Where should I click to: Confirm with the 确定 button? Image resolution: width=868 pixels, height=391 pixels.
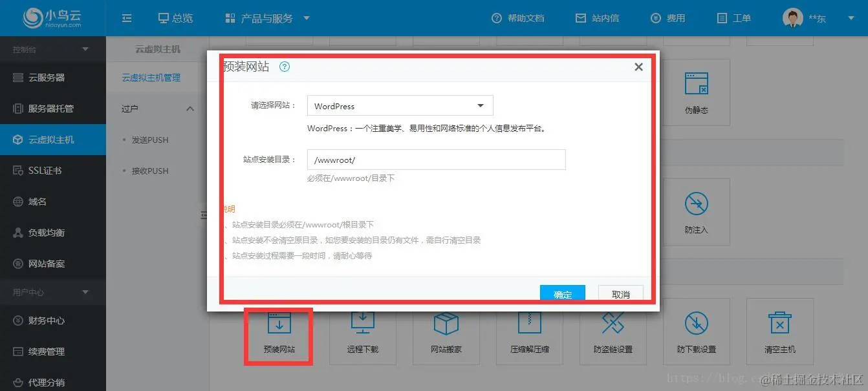tap(563, 294)
